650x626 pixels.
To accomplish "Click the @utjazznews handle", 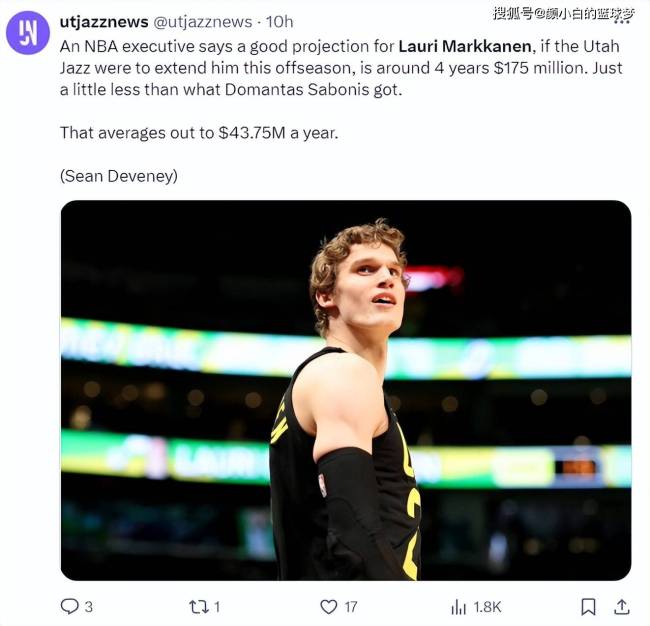I will [x=202, y=21].
